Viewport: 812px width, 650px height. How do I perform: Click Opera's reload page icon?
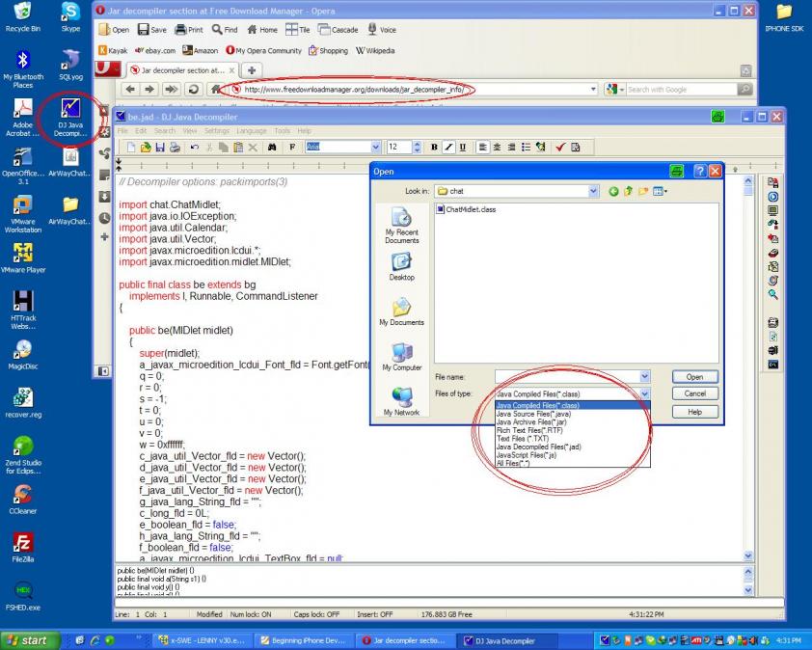[192, 89]
